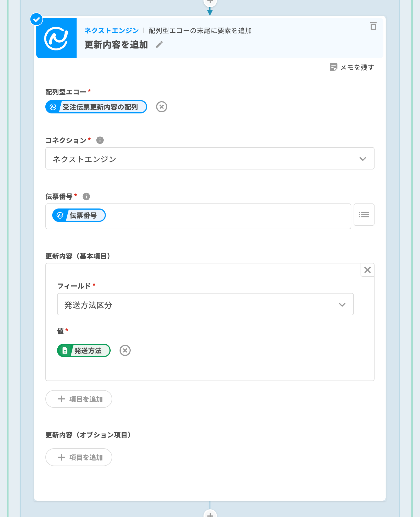This screenshot has height=517, width=420.
Task: Expand the フィールド dropdown 発送方法区分
Action: 205,304
